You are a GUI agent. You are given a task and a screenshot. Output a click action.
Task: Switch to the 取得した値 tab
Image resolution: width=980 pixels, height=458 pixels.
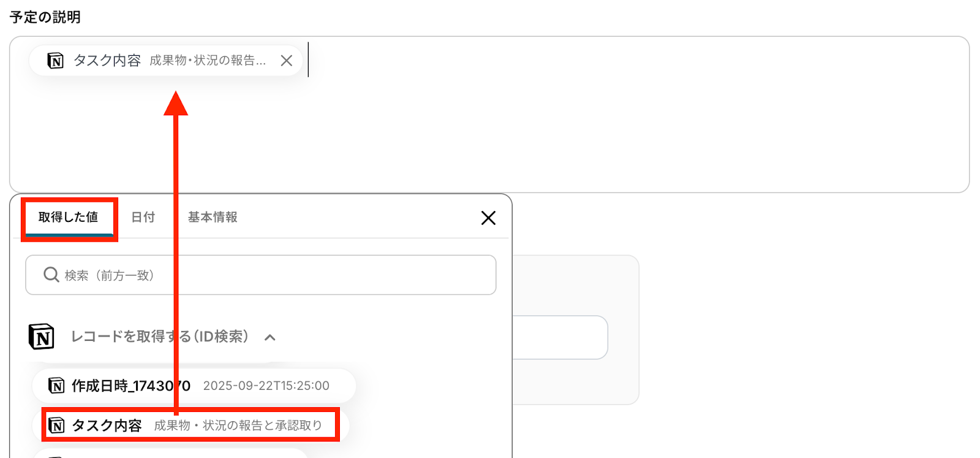[x=69, y=218]
